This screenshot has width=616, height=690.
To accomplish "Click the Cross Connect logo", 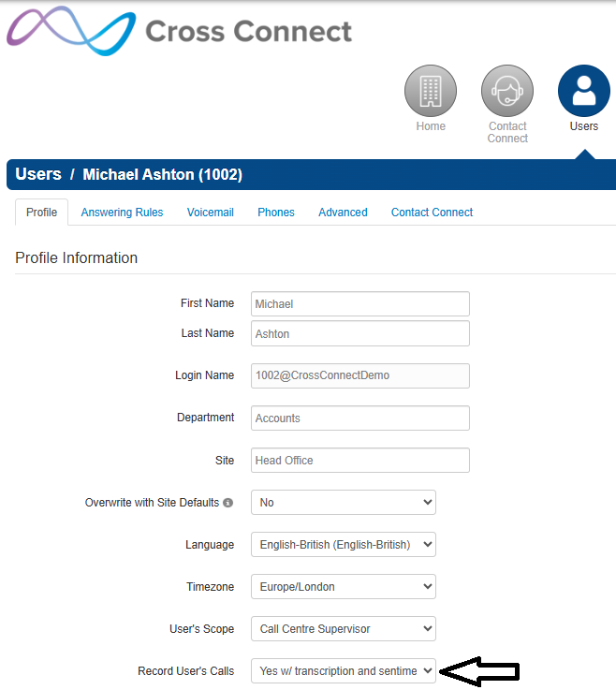I will [180, 31].
